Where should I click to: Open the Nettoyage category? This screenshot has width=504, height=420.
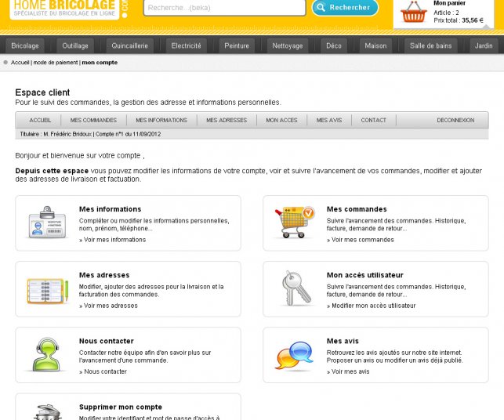[x=288, y=45]
